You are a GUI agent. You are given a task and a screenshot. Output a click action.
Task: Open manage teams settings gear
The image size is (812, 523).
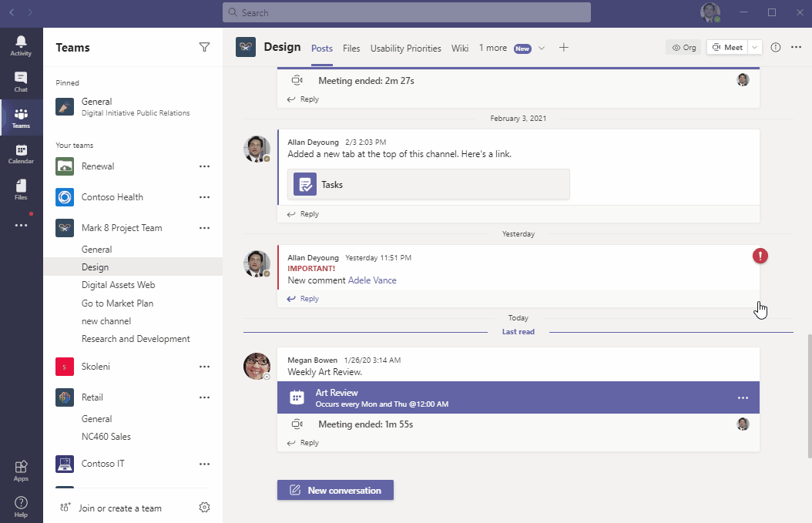pos(205,507)
